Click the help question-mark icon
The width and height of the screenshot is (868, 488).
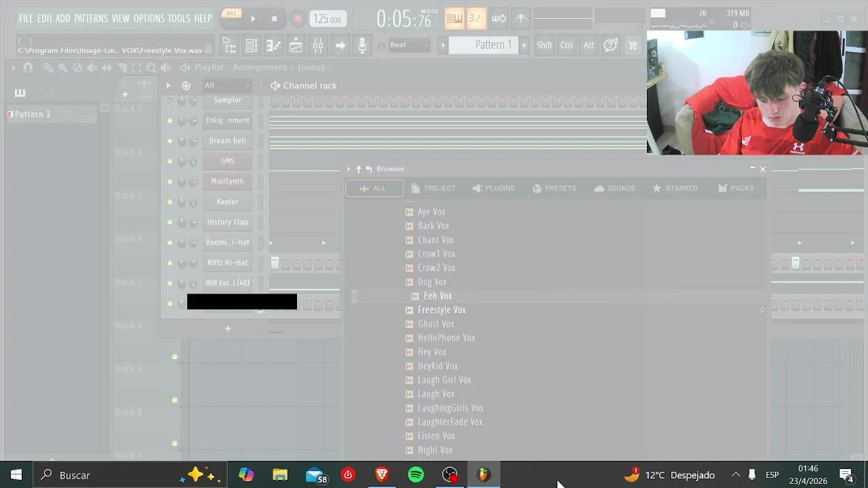[610, 45]
